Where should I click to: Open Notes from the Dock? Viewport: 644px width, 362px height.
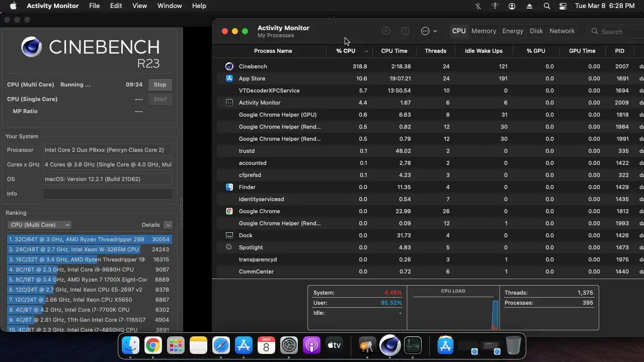click(x=198, y=345)
